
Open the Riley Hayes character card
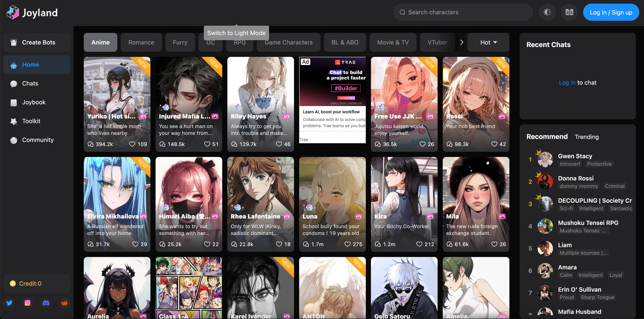coord(260,104)
